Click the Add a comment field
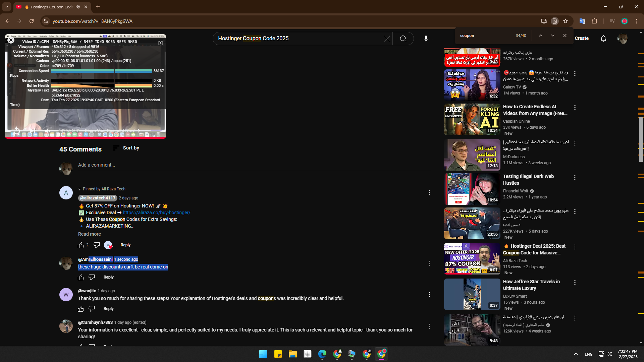644x362 pixels. tap(254, 165)
